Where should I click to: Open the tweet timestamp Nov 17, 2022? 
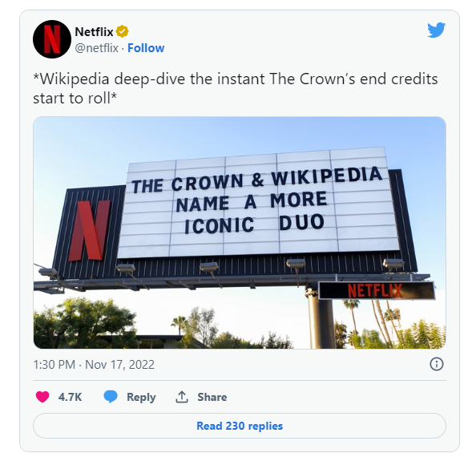(119, 365)
